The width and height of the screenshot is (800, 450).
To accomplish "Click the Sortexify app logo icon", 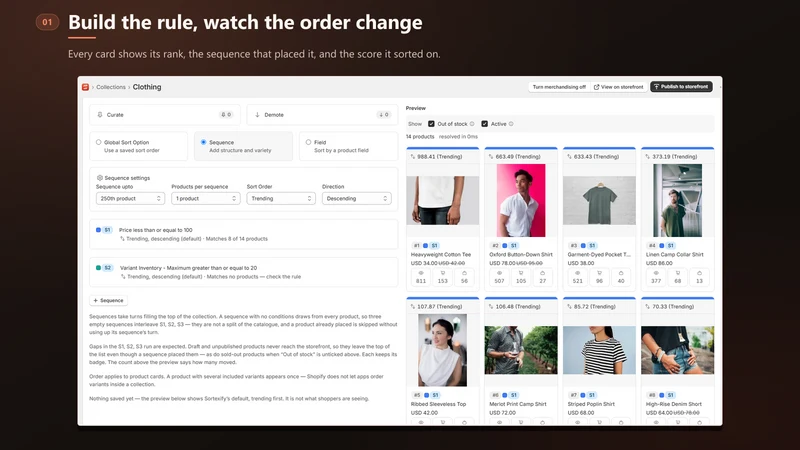I will pyautogui.click(x=85, y=87).
